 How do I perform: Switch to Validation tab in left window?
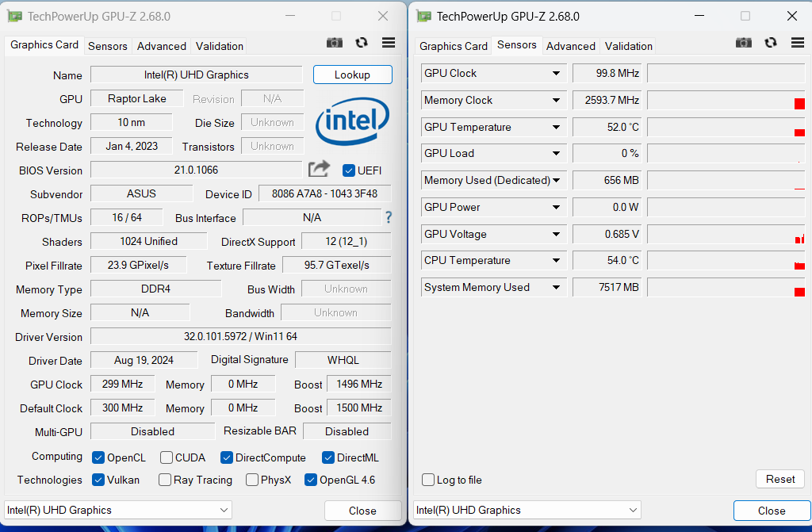click(x=220, y=46)
